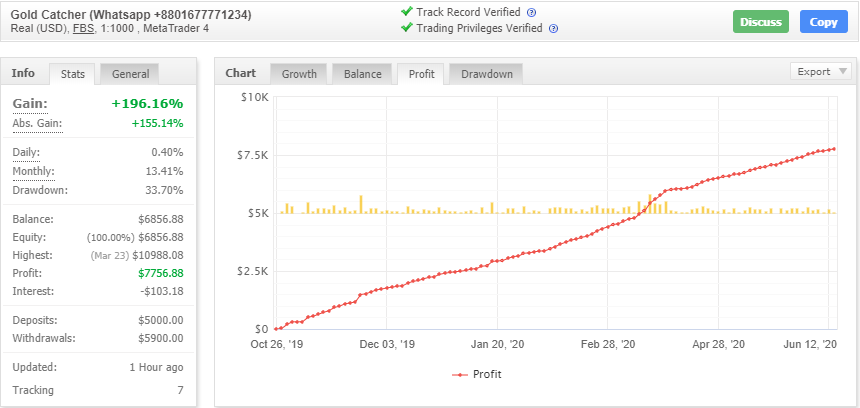
Task: Switch to the Stats tab
Action: (x=72, y=74)
